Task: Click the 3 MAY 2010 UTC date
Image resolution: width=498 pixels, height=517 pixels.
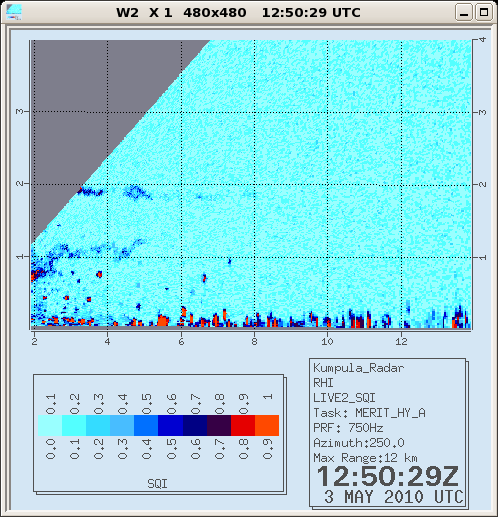Action: [x=394, y=497]
